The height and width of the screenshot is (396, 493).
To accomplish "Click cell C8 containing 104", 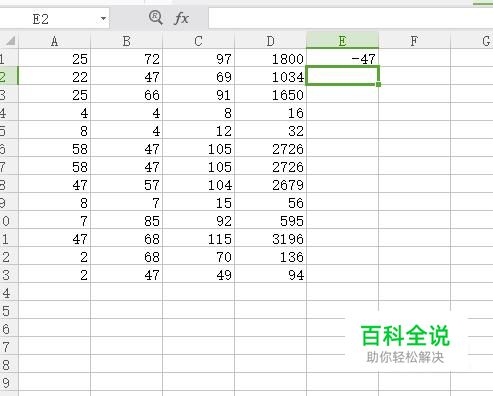I will pyautogui.click(x=198, y=184).
